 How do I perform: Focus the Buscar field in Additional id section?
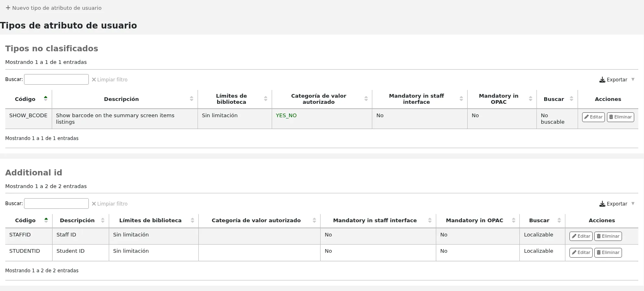pyautogui.click(x=56, y=203)
